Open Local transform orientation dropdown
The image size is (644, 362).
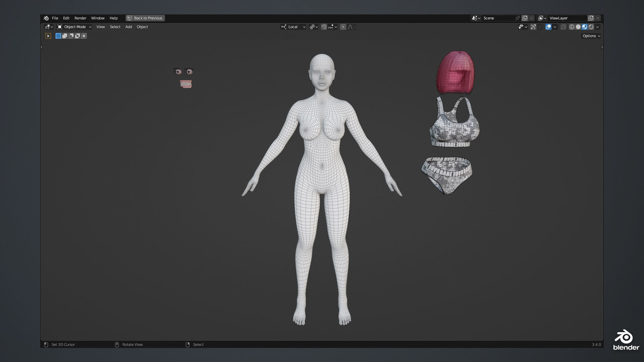293,27
